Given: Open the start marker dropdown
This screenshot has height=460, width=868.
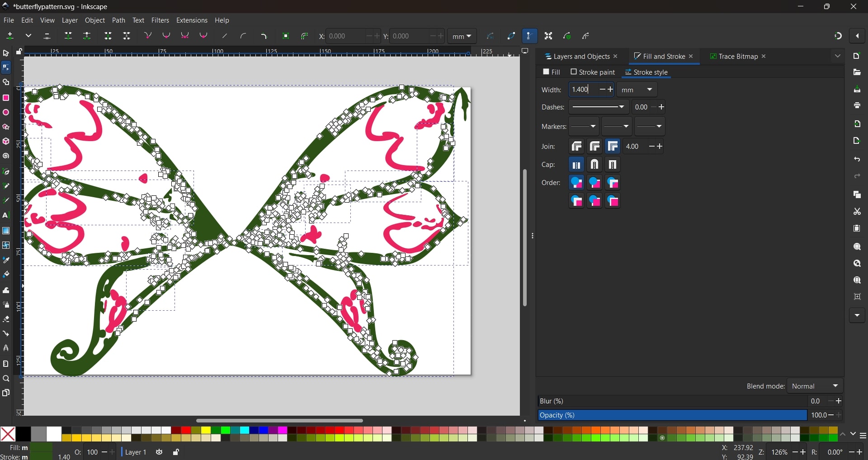Looking at the screenshot, I should (584, 127).
